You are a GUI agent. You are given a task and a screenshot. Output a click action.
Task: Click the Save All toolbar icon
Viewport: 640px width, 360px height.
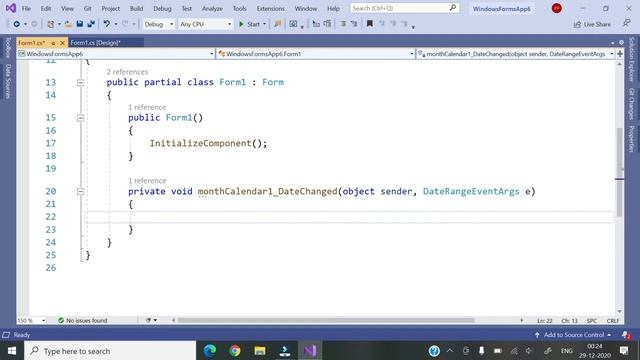[91, 24]
